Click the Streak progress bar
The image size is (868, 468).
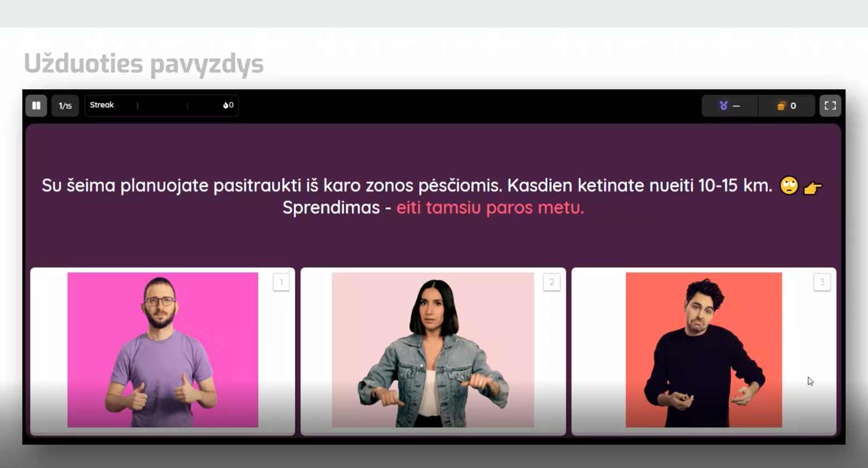point(162,105)
